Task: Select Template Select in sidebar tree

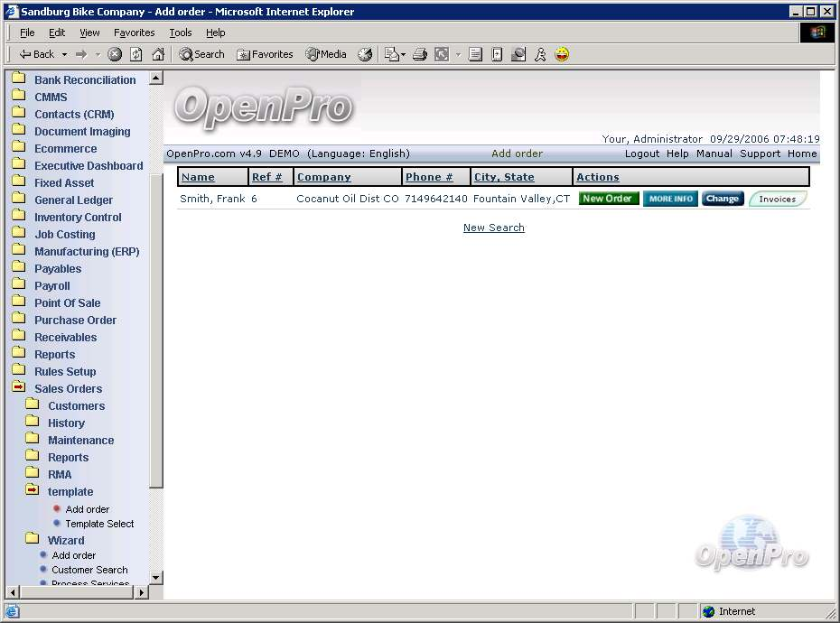Action: pos(99,524)
